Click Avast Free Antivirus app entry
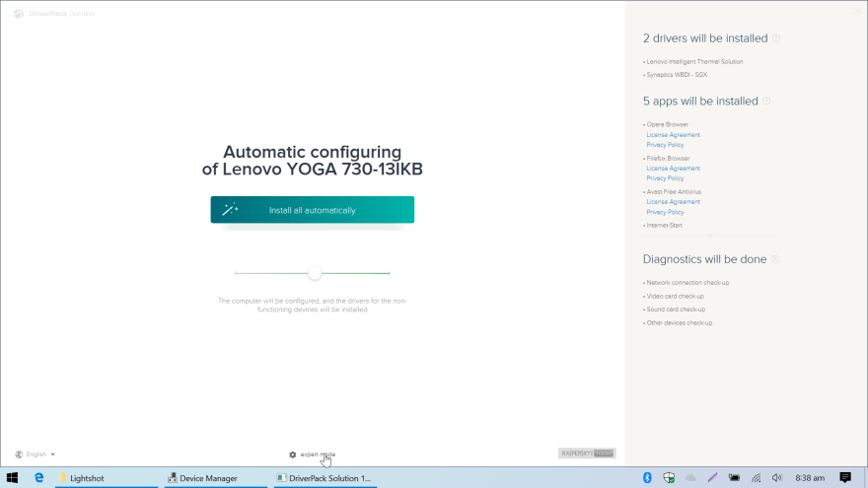The height and width of the screenshot is (488, 868). click(674, 192)
